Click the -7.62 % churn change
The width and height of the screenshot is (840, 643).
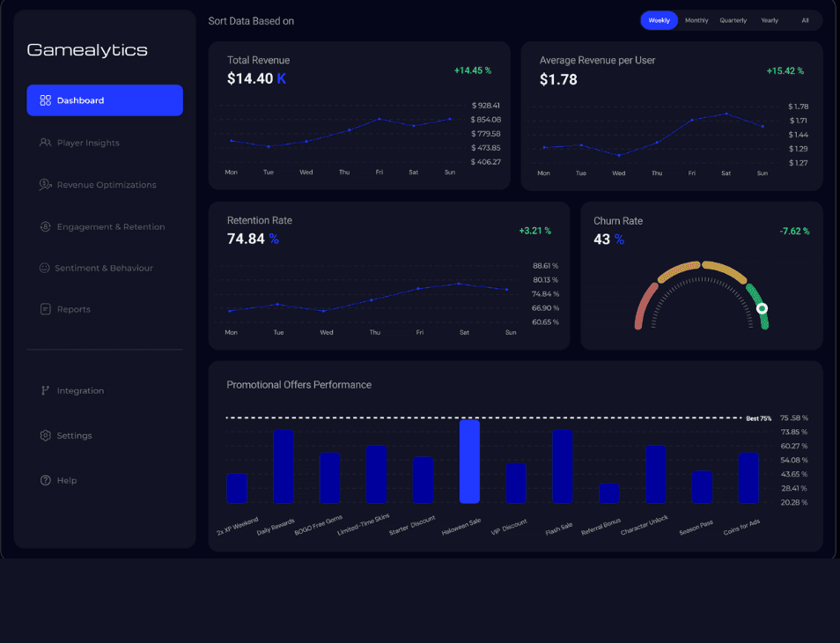(794, 232)
